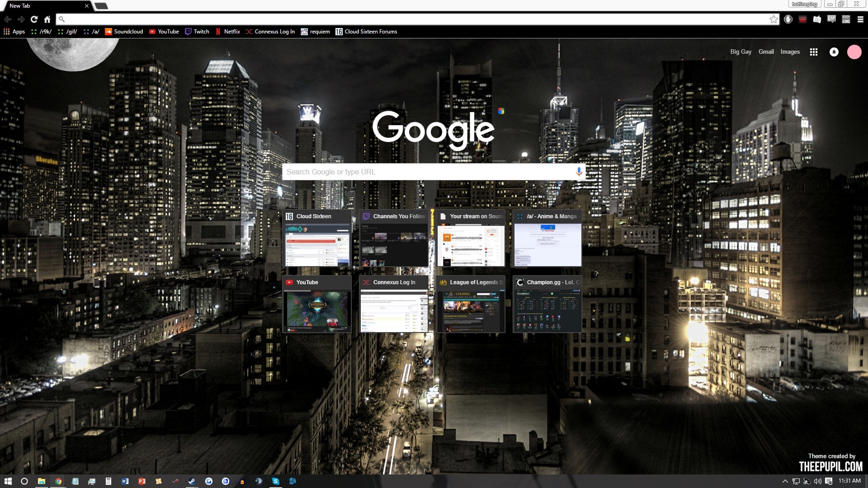Screen dimensions: 868x488
Task: Open the BB Log extension
Action: (x=846, y=19)
